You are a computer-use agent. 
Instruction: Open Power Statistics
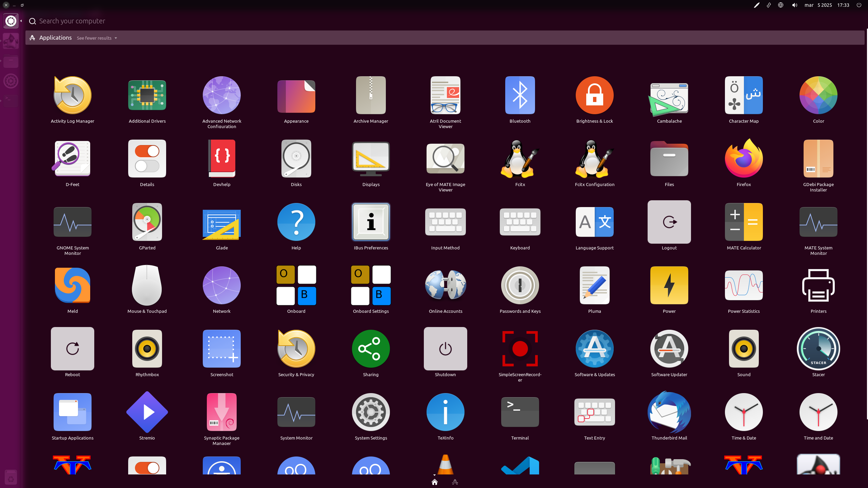coord(744,285)
